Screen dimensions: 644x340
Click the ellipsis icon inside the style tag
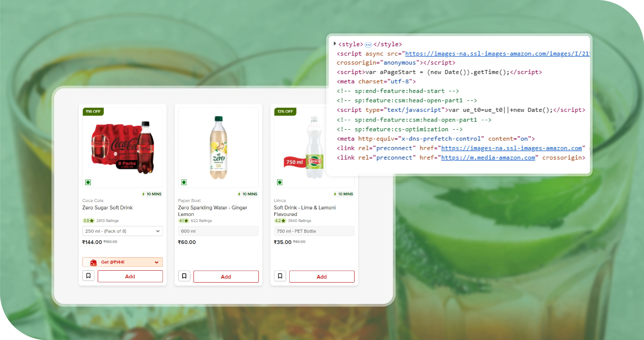368,45
